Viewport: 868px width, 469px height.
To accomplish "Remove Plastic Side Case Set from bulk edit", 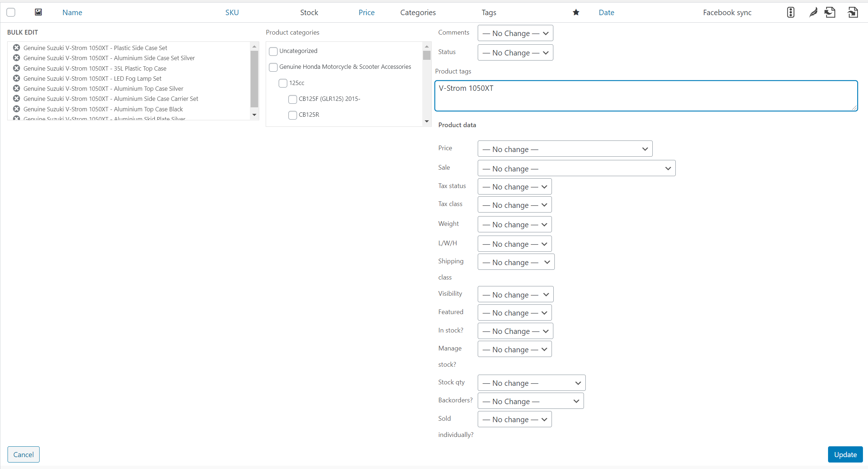I will click(x=17, y=48).
